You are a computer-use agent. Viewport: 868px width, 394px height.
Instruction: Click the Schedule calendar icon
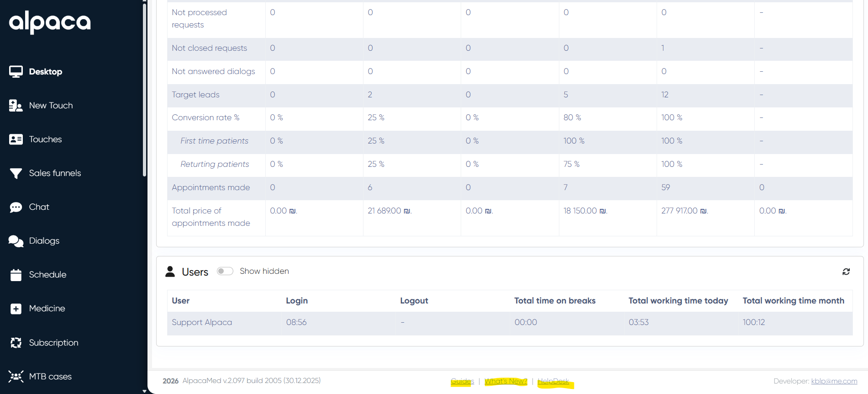16,275
